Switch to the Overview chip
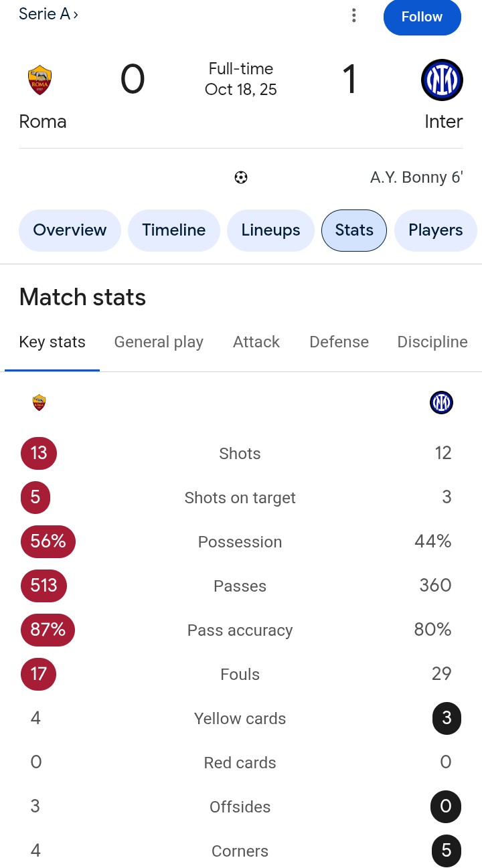The height and width of the screenshot is (868, 482). 70,230
